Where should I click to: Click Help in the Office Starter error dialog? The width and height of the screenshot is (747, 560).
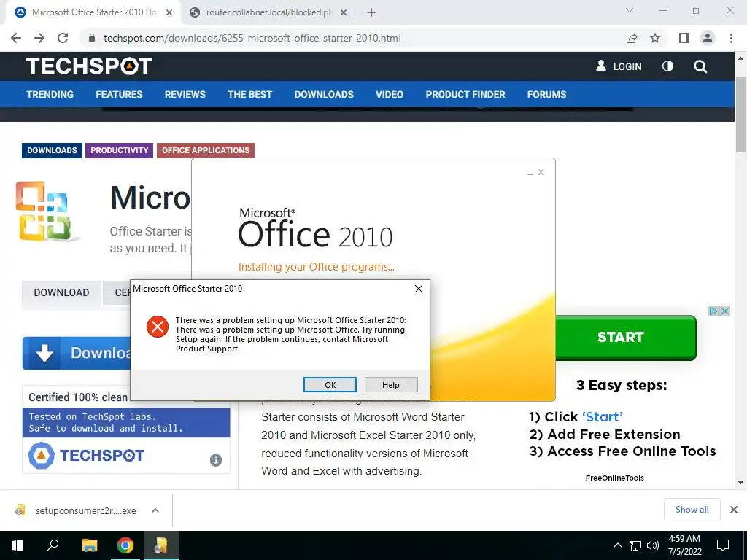[391, 385]
